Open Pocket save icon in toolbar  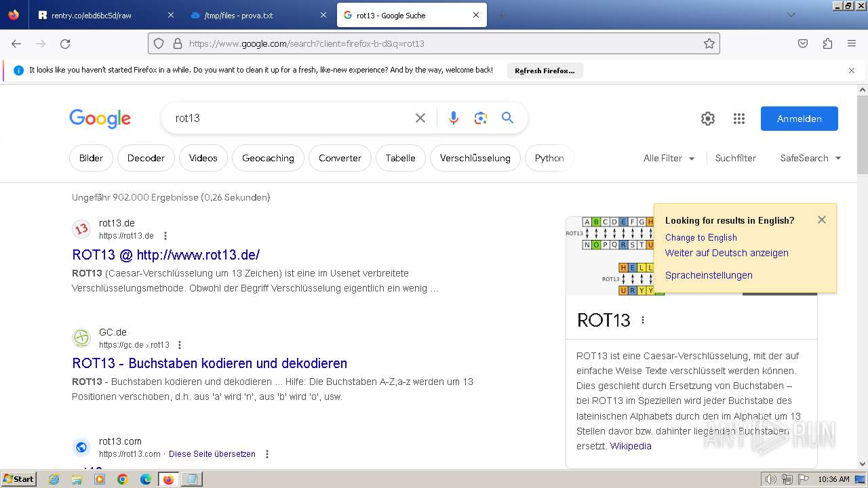(x=803, y=43)
